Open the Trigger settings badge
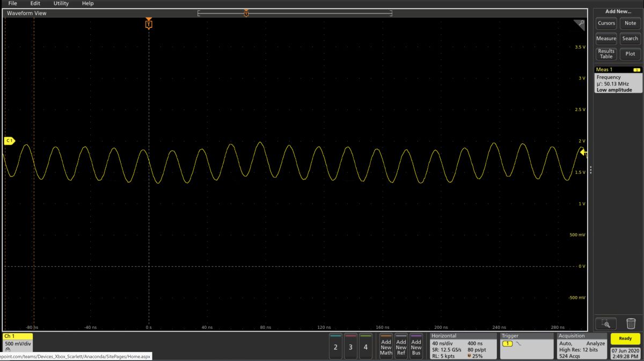The image size is (644, 361). pyautogui.click(x=526, y=346)
